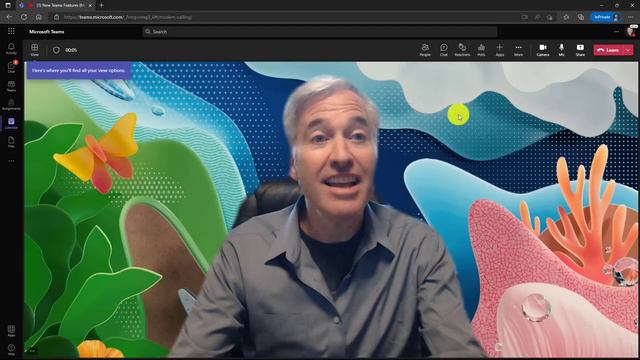Screen dimensions: 640x360
Task: Expand the Leave options dropdown arrow
Action: coord(629,50)
